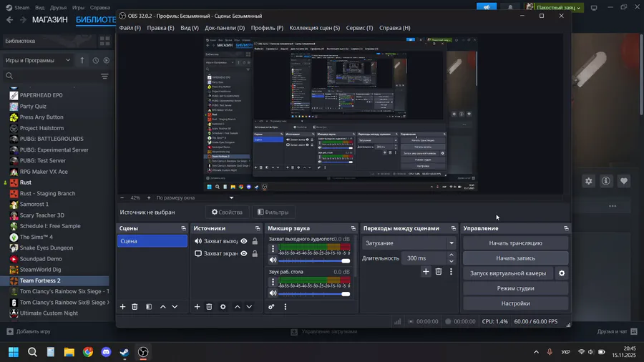This screenshot has height=362, width=644.
Task: Click Режим студии button
Action: 515,288
